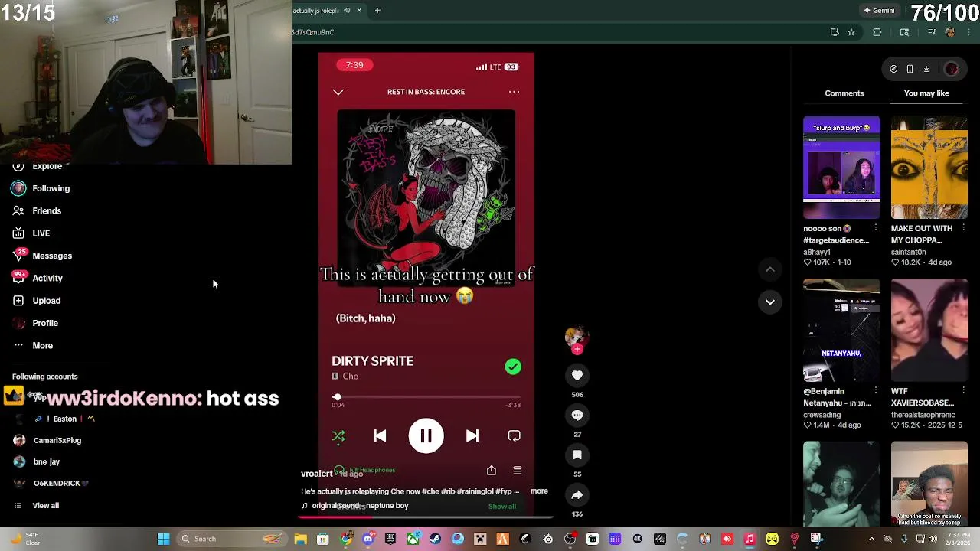This screenshot has height=551, width=980.
Task: Follow the creator via red plus badge
Action: [x=577, y=349]
